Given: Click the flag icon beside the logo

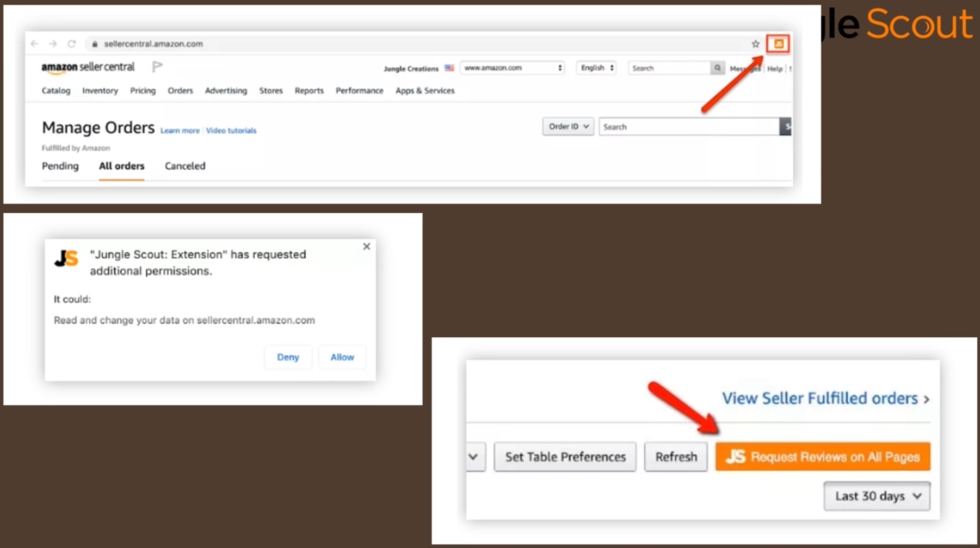Looking at the screenshot, I should click(158, 67).
